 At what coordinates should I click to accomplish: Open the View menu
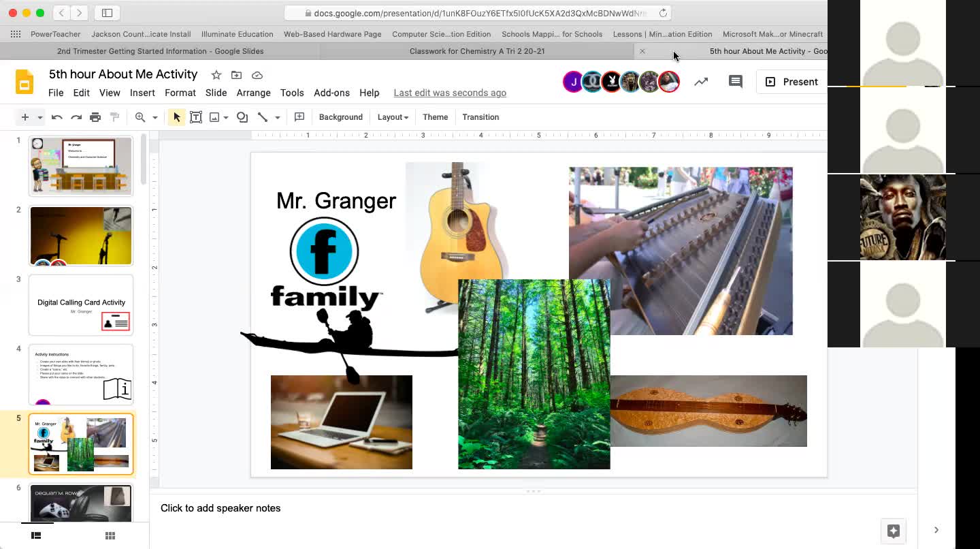coord(110,93)
